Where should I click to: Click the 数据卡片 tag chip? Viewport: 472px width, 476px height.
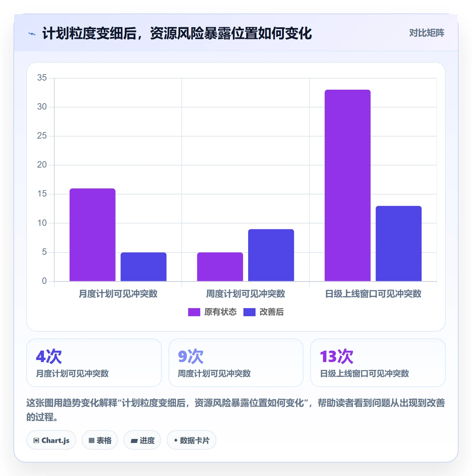tap(191, 440)
